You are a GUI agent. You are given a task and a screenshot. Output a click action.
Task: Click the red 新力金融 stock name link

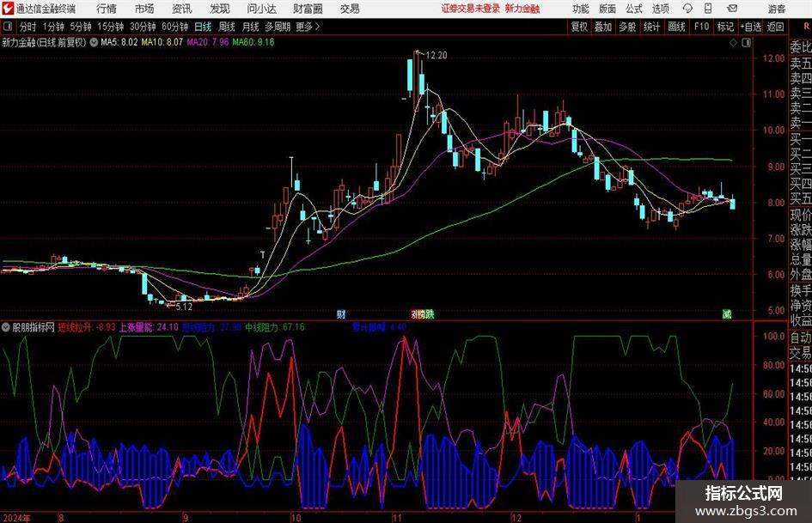tap(522, 9)
